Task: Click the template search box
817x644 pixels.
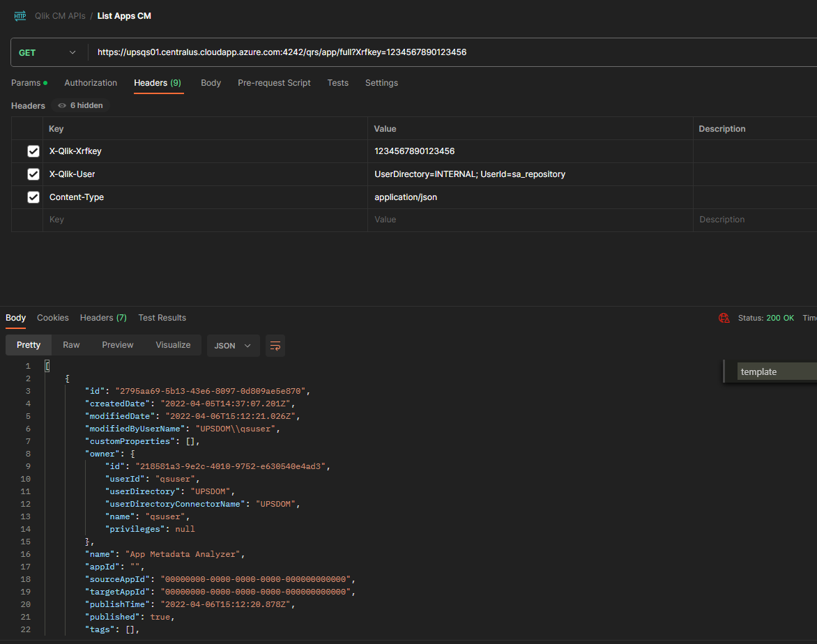Action: tap(774, 371)
